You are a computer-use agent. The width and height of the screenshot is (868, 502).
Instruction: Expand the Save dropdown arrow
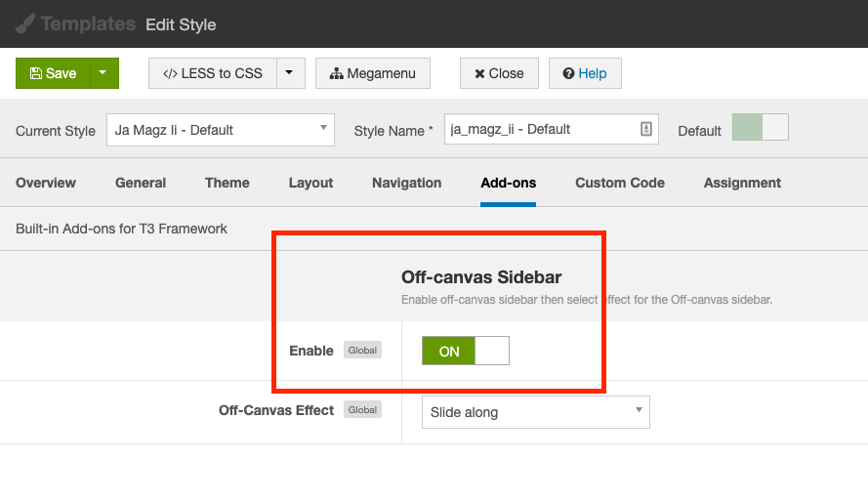click(x=103, y=73)
